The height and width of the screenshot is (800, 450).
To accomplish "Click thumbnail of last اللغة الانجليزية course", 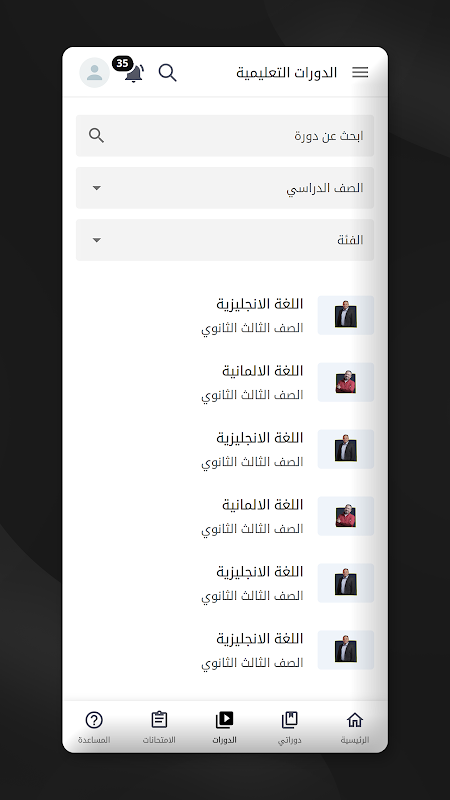I will [x=346, y=650].
